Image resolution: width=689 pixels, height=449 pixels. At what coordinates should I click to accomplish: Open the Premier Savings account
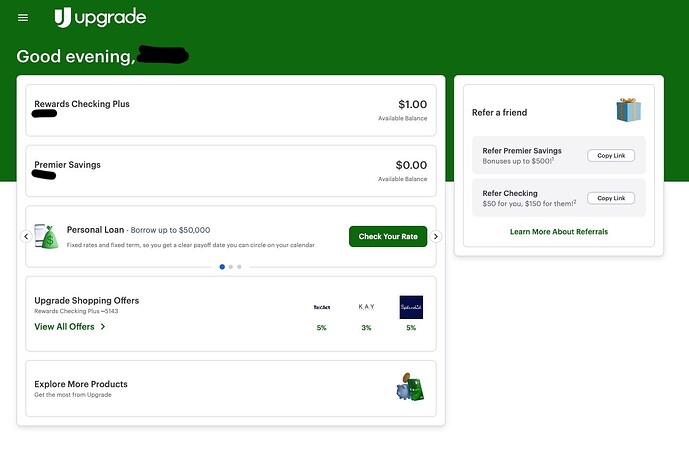tap(231, 171)
